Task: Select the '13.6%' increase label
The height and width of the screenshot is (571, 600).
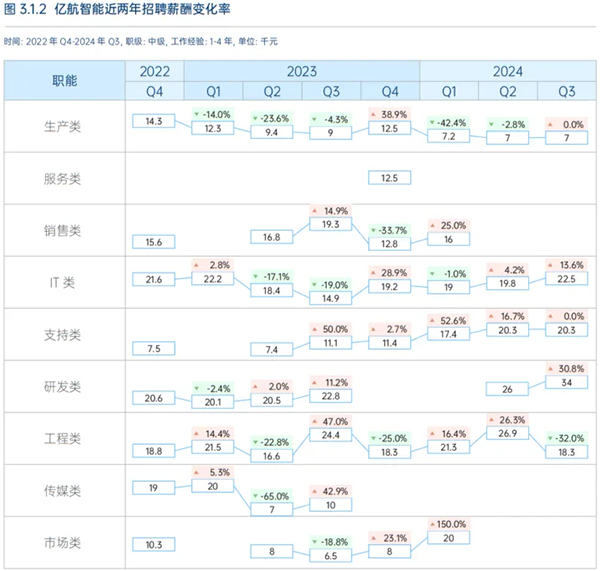Action: [x=566, y=265]
